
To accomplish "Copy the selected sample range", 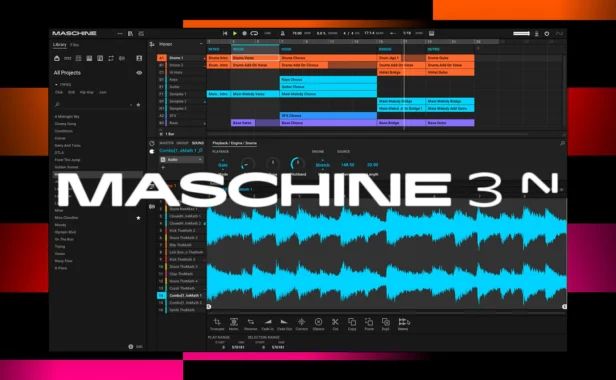I will (x=352, y=322).
